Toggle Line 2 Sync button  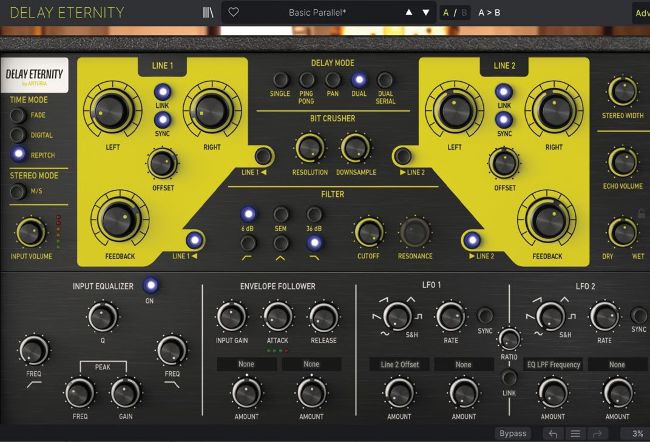(504, 120)
